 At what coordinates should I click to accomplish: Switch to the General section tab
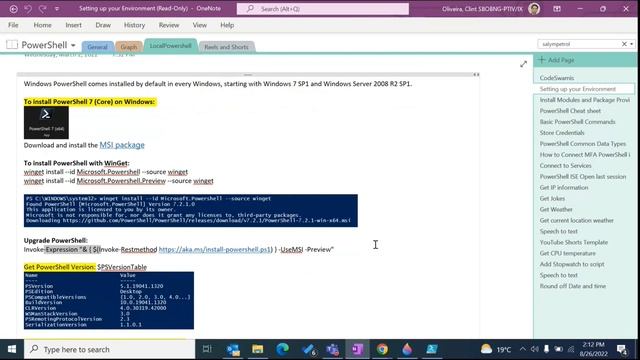pos(97,47)
